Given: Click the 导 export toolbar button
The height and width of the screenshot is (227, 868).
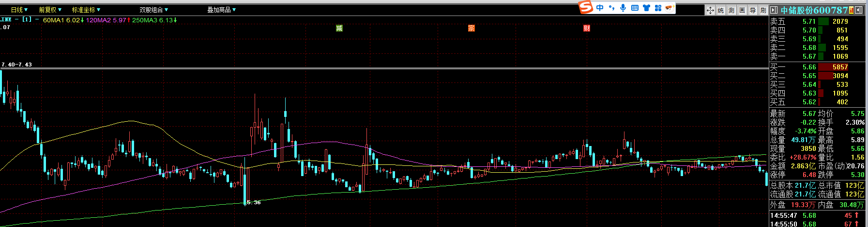Looking at the screenshot, I should 753,10.
